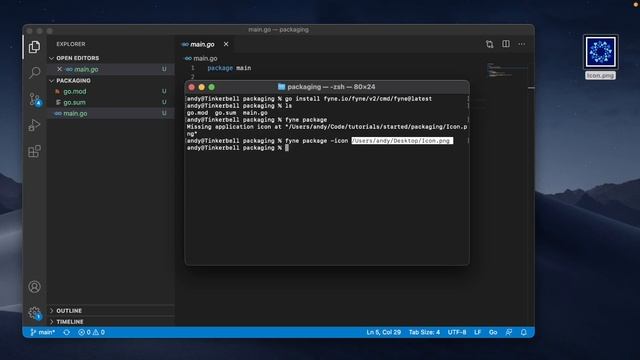
Task: Select Icon.png file on the desktop
Action: tap(600, 52)
